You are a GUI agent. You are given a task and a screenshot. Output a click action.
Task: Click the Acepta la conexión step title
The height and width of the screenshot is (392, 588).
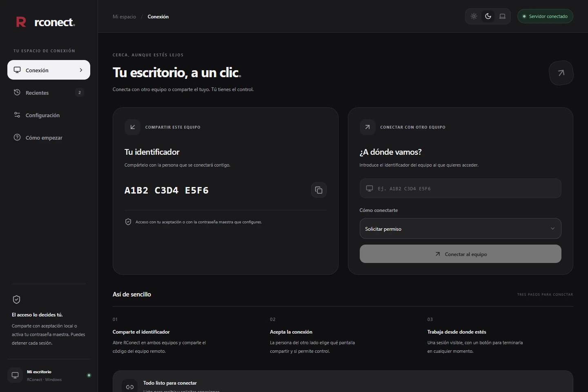pos(291,332)
